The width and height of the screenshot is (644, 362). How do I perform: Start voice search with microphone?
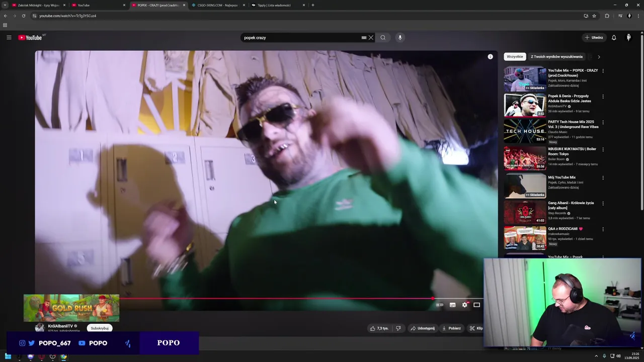(400, 38)
